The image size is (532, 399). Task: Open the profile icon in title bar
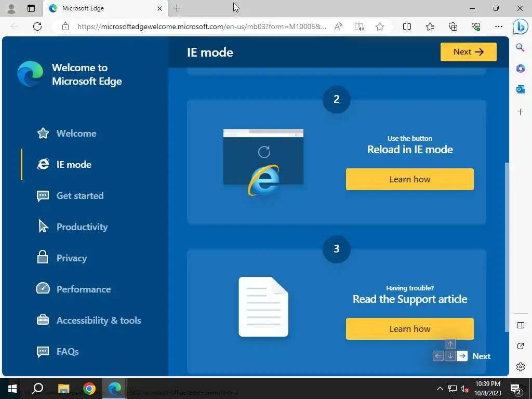[11, 8]
